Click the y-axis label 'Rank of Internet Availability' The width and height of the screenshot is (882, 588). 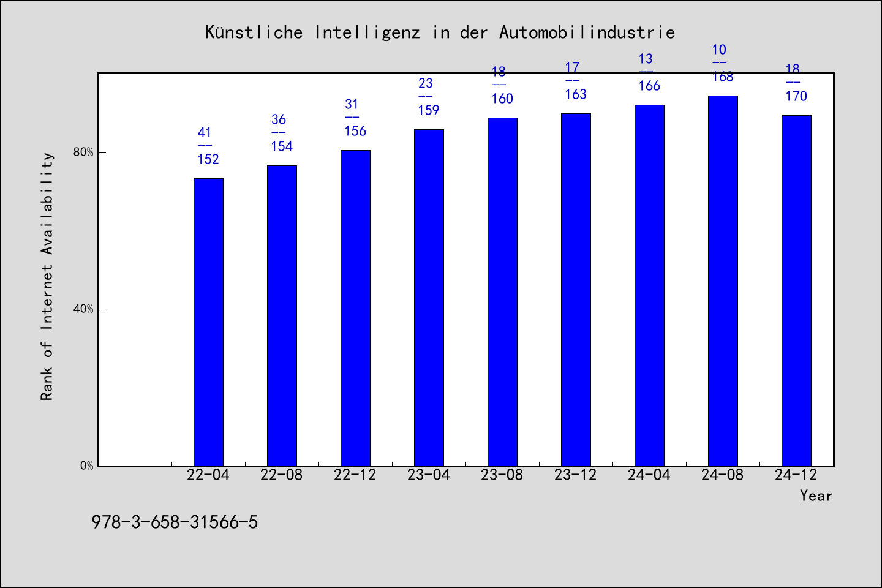(x=47, y=276)
